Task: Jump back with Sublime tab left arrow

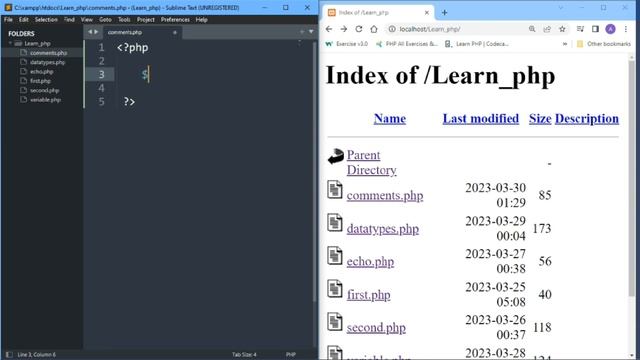Action: 90,32
